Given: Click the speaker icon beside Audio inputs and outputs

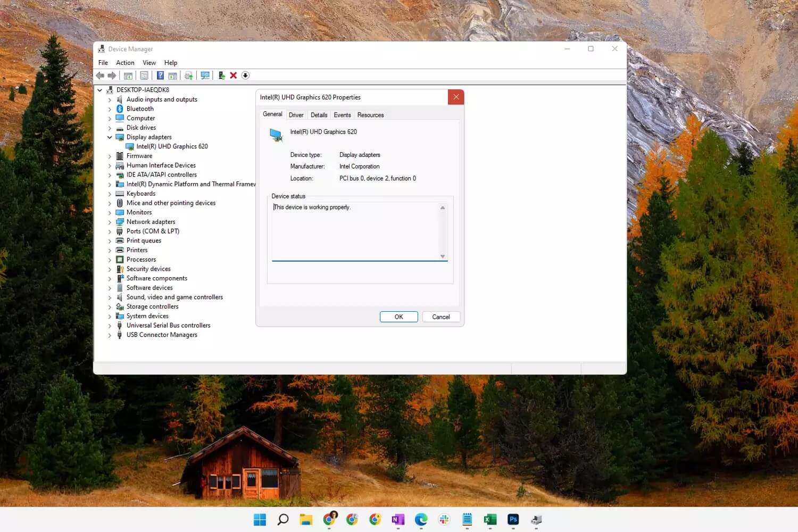Looking at the screenshot, I should [120, 99].
